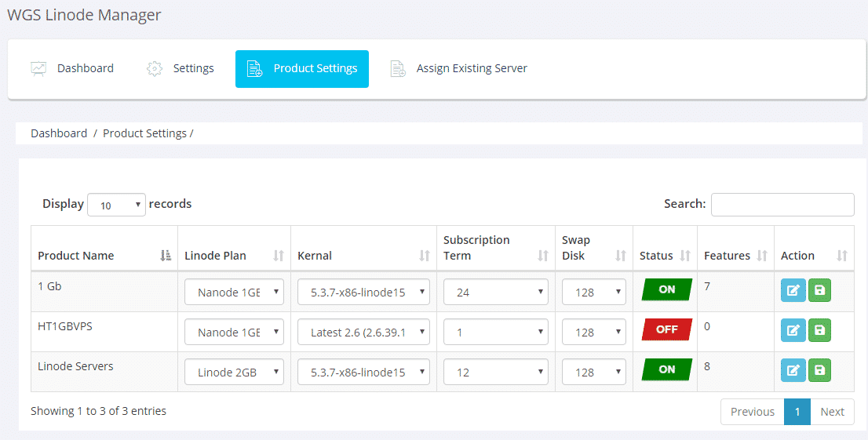This screenshot has width=868, height=440.
Task: Toggle the ON status for 1 Gb
Action: click(666, 289)
